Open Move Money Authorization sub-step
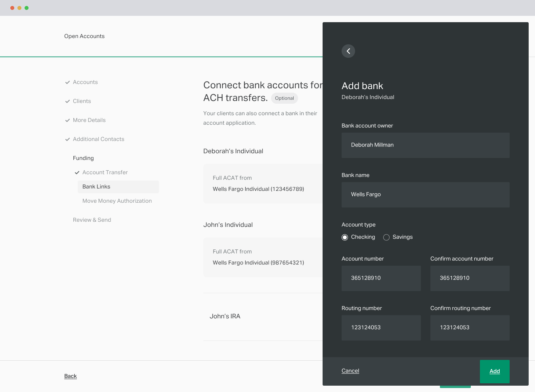 click(x=117, y=201)
